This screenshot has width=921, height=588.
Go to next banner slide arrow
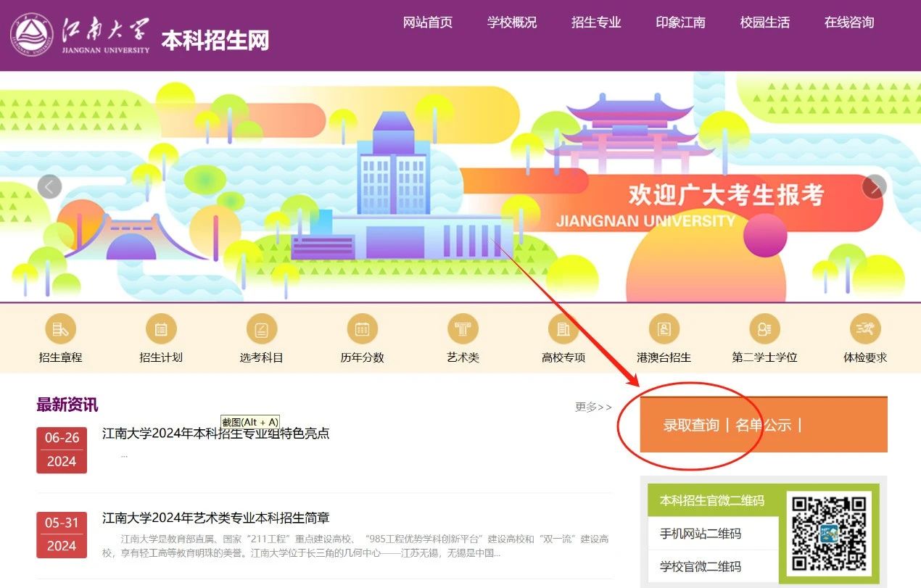pos(875,186)
